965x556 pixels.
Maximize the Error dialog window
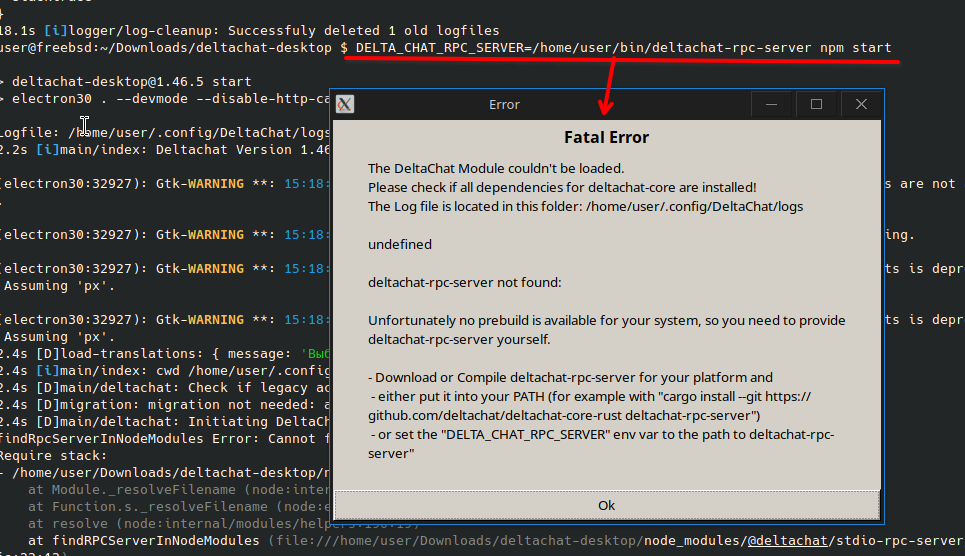(816, 104)
